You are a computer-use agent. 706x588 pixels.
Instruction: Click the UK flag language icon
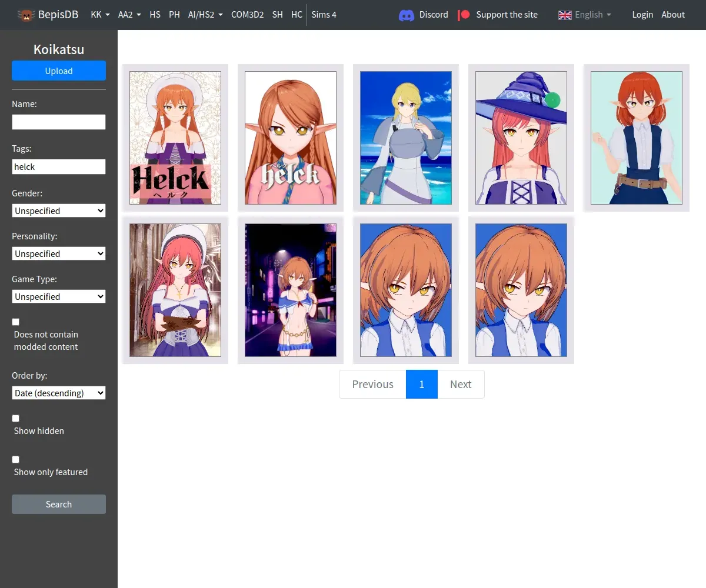[565, 15]
